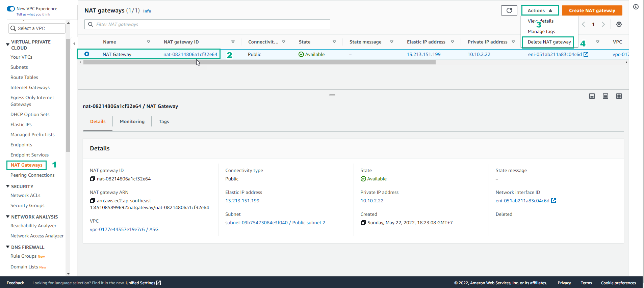Screen dimensions: 644x288
Task: Open Network ACLs in sidebar
Action: [25, 195]
